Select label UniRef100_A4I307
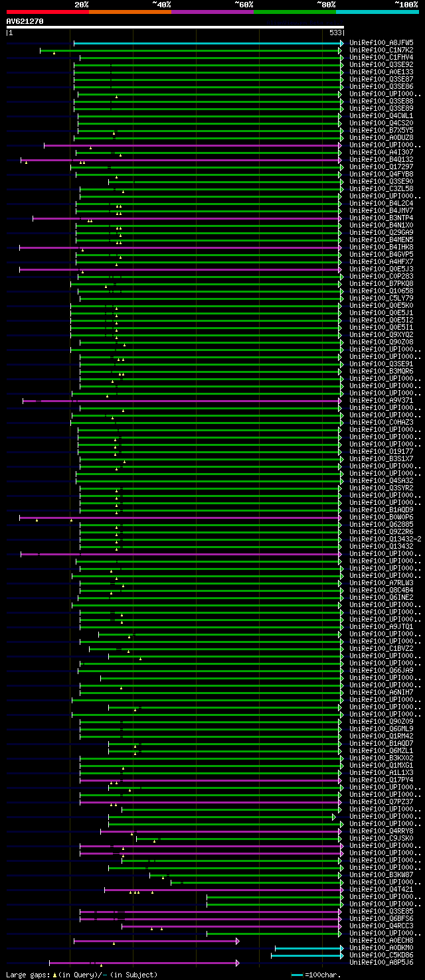 click(x=381, y=152)
